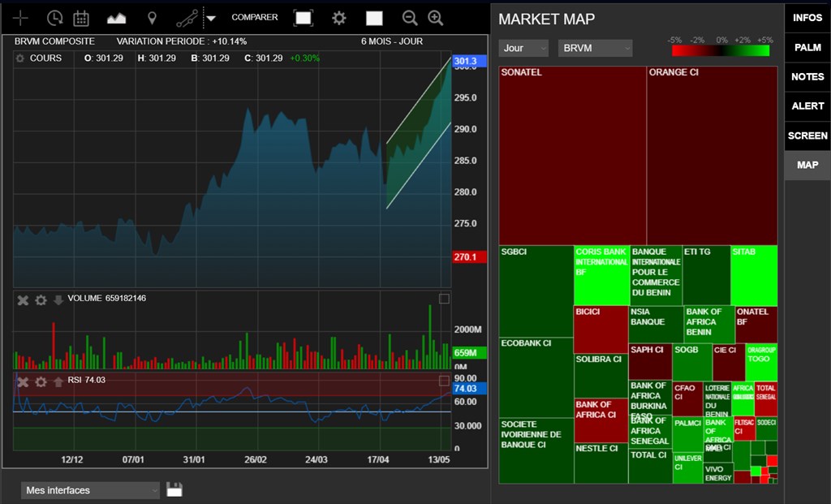Open the COURS indicator settings gear
This screenshot has width=831, height=504.
(x=20, y=58)
